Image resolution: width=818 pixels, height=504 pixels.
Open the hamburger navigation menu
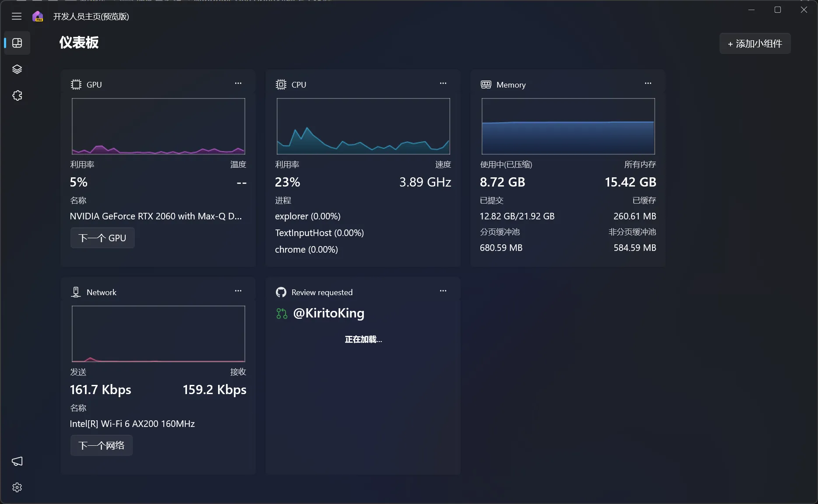(17, 16)
